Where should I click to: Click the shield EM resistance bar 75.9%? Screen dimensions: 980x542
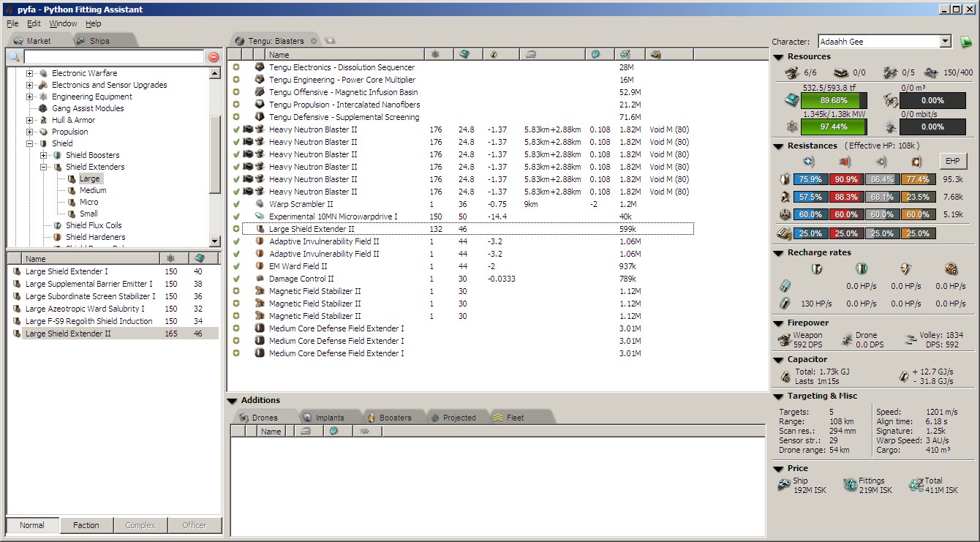pyautogui.click(x=810, y=179)
